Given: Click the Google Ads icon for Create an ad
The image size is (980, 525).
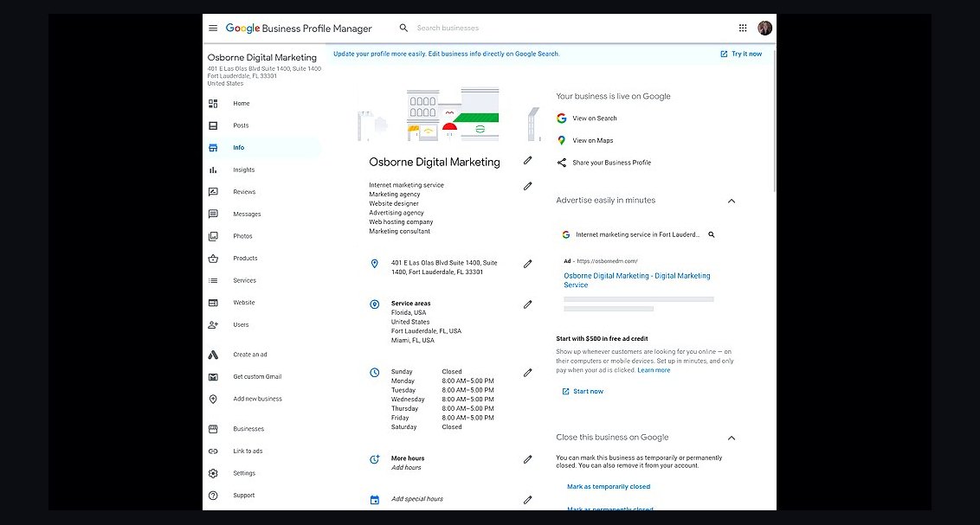Looking at the screenshot, I should [x=213, y=355].
